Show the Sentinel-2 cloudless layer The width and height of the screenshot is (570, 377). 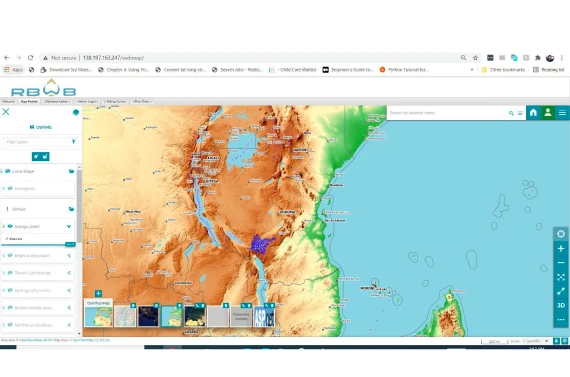pos(10,325)
